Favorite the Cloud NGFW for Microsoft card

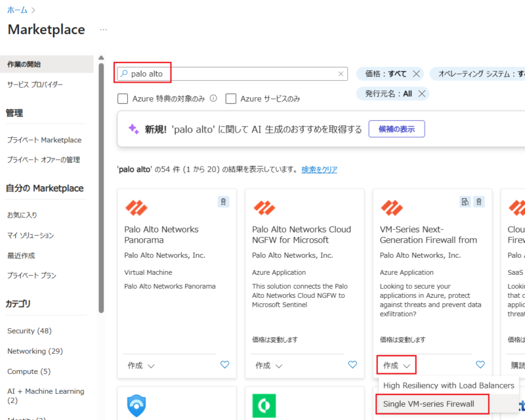[x=352, y=364]
